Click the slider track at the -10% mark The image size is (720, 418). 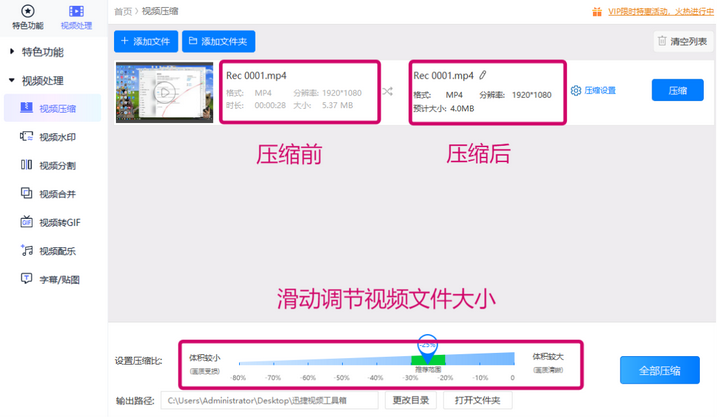click(480, 360)
